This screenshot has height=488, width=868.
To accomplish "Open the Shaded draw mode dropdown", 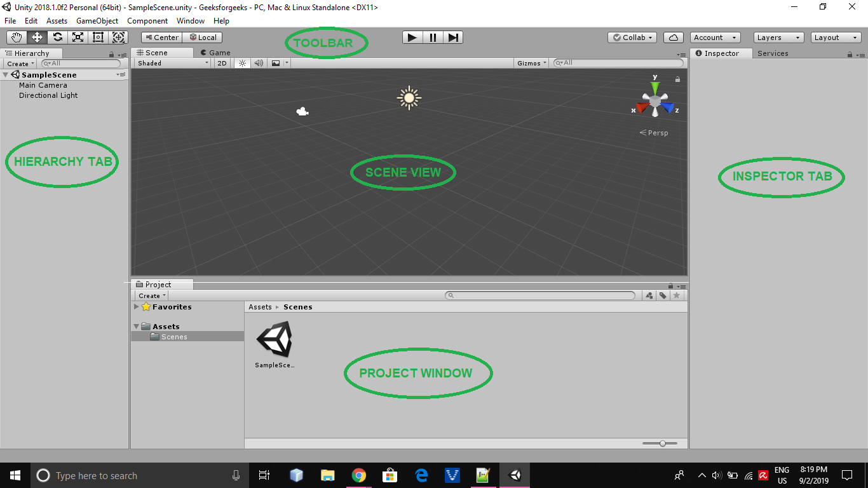I will click(x=170, y=63).
